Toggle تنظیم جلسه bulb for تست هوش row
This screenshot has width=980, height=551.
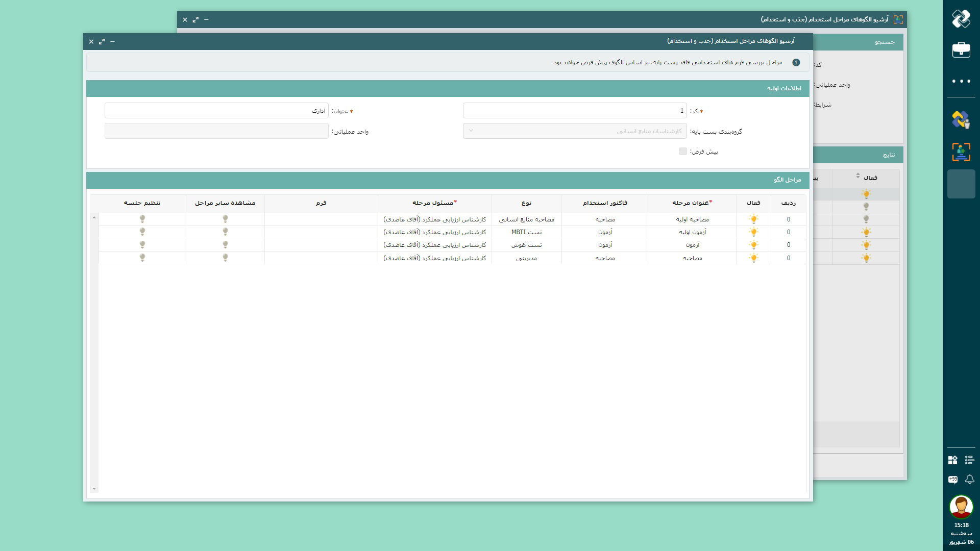(142, 245)
